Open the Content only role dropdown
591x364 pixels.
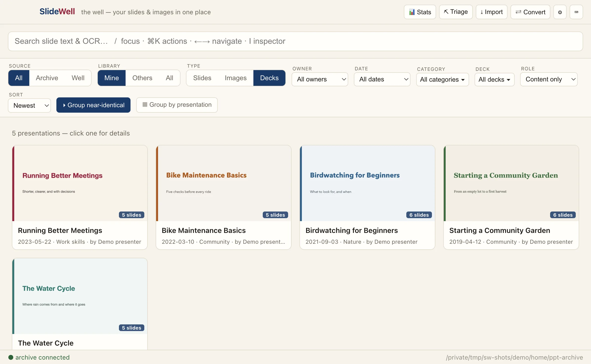[549, 79]
